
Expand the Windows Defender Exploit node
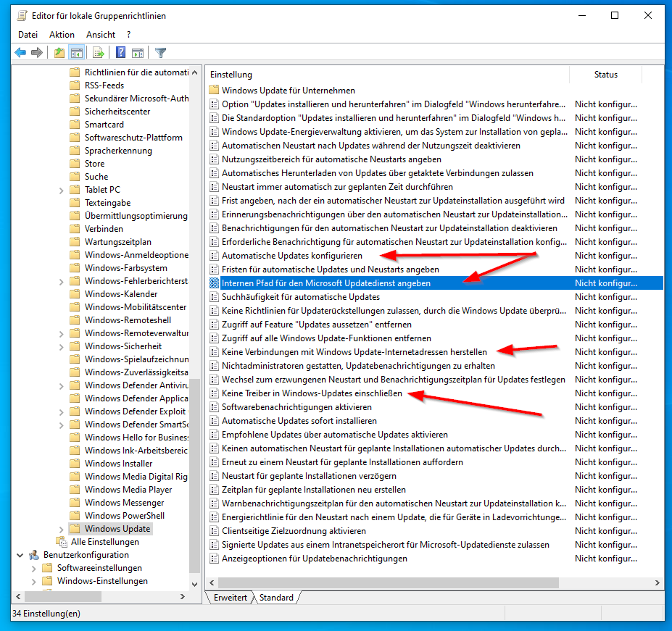pos(62,412)
